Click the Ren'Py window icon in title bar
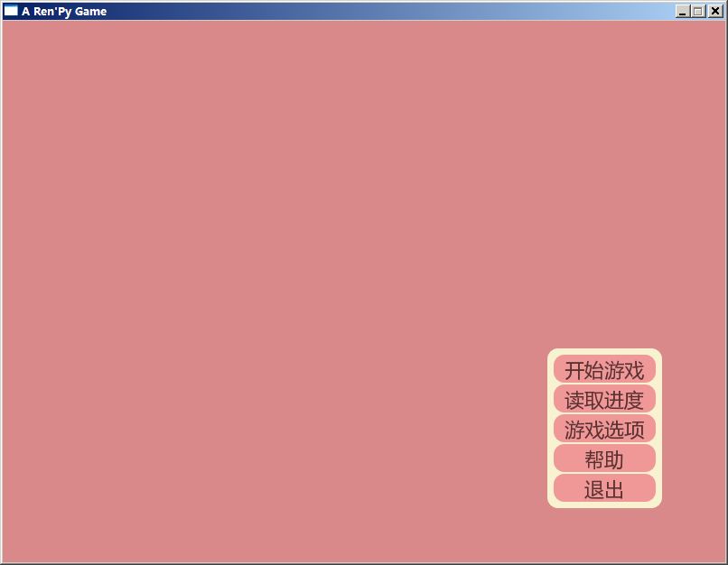The image size is (728, 565). click(11, 11)
